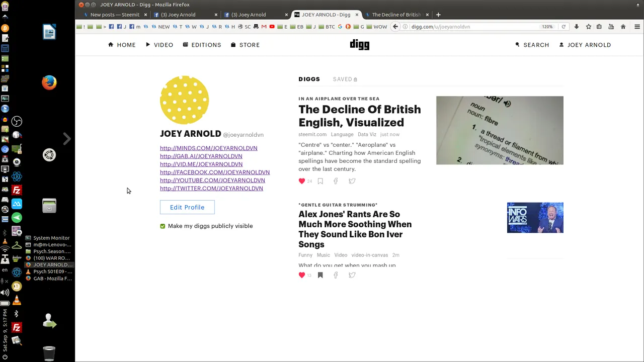Click the steemit.com source label
Image resolution: width=644 pixels, height=362 pixels.
click(x=312, y=134)
